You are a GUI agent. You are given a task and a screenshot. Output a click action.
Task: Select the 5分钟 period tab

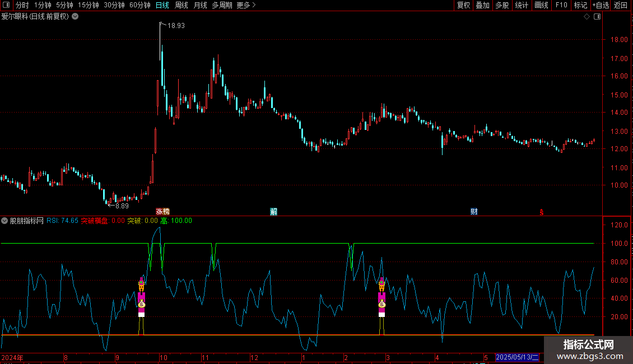pyautogui.click(x=64, y=5)
